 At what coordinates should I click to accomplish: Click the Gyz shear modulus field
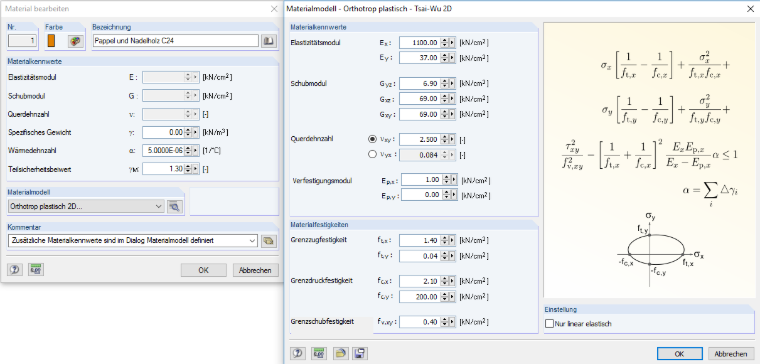coord(420,84)
